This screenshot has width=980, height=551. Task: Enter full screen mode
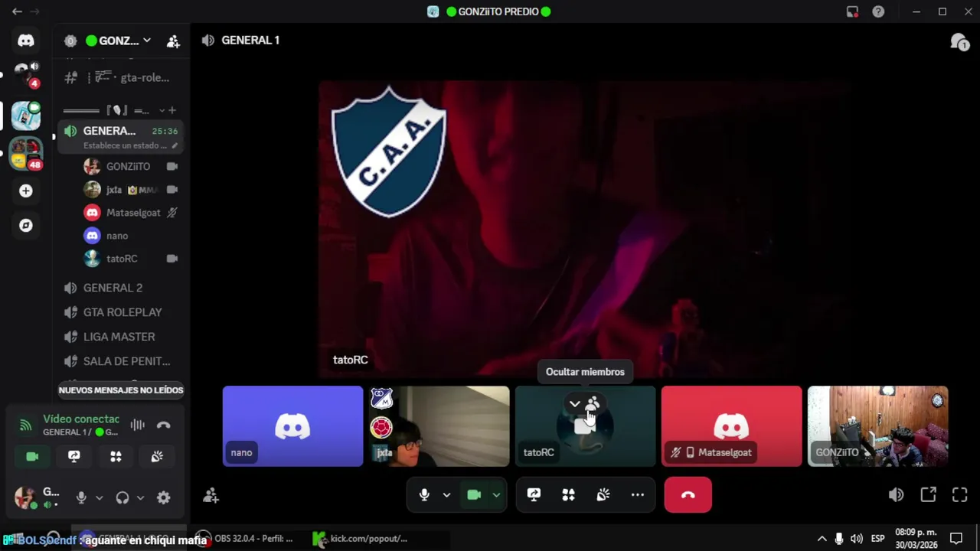point(960,495)
